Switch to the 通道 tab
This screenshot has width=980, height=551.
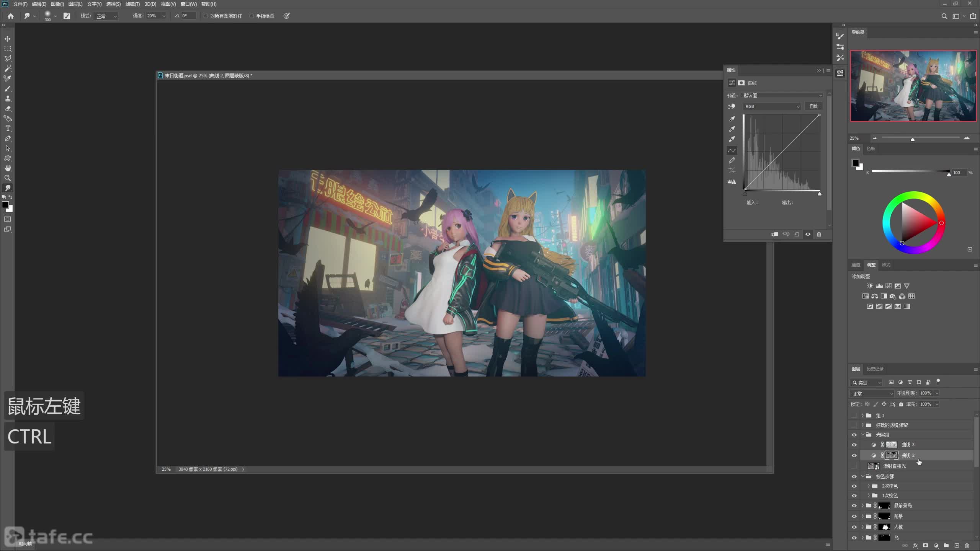(856, 265)
